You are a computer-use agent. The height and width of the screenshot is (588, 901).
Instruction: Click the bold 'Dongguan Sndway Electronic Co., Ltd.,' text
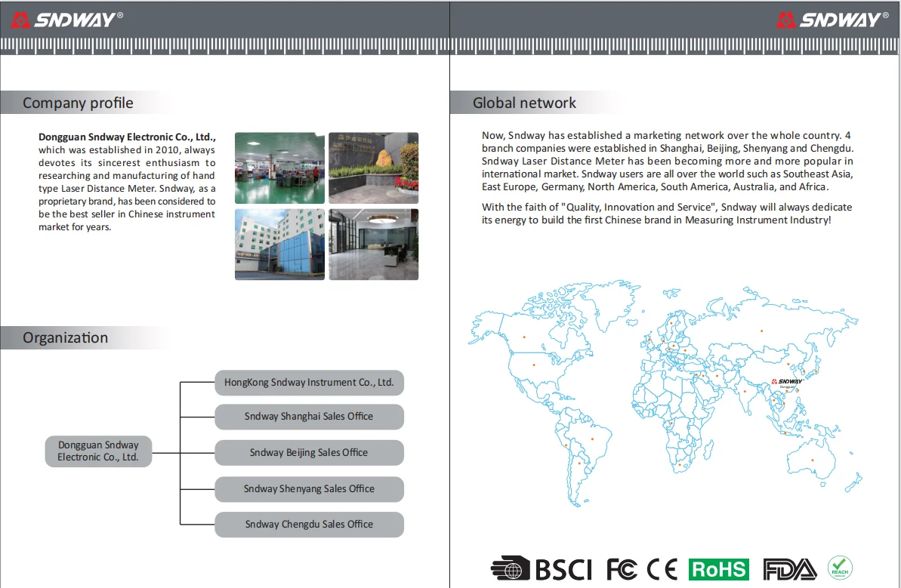point(127,137)
